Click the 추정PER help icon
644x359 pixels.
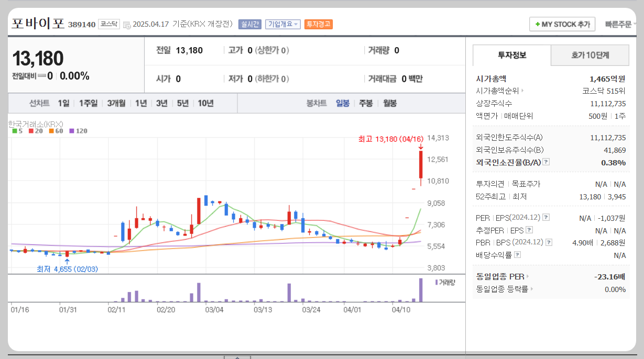[529, 230]
